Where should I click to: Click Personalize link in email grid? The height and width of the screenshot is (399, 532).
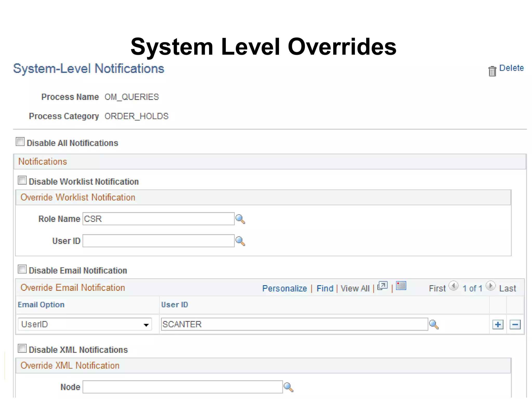(x=284, y=288)
